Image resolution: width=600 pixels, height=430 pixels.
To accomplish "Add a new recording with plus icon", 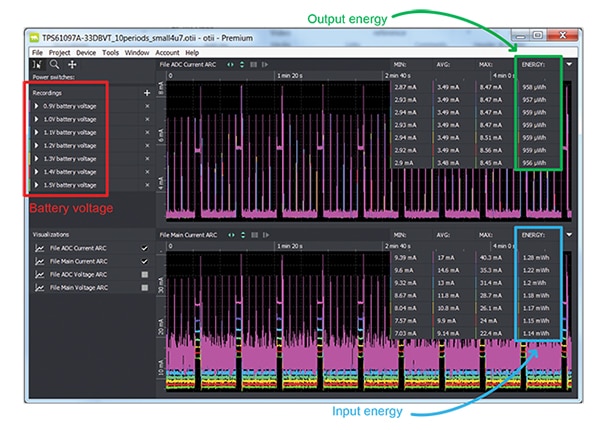I will [147, 92].
